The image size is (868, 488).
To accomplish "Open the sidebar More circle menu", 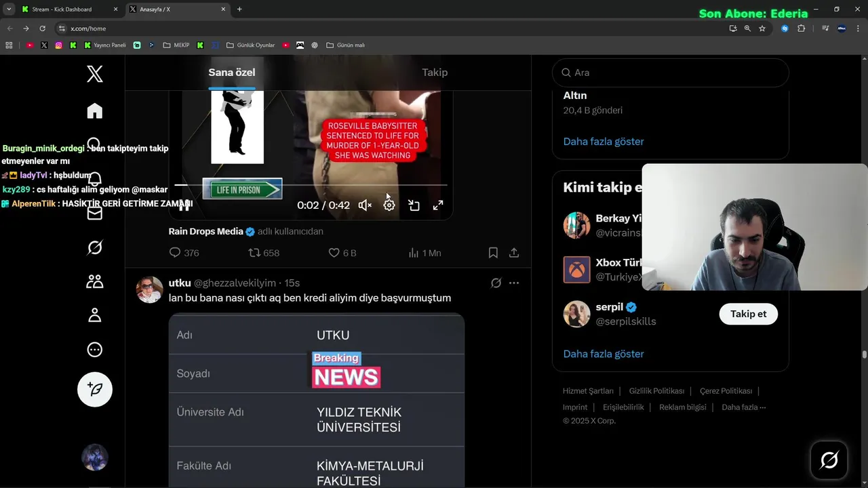I will pos(95,350).
